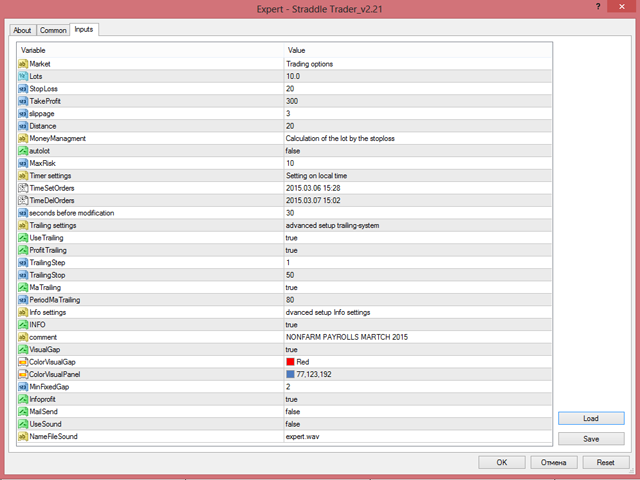640x480 pixels.
Task: Select the ProfitTrailing value true
Action: point(291,250)
